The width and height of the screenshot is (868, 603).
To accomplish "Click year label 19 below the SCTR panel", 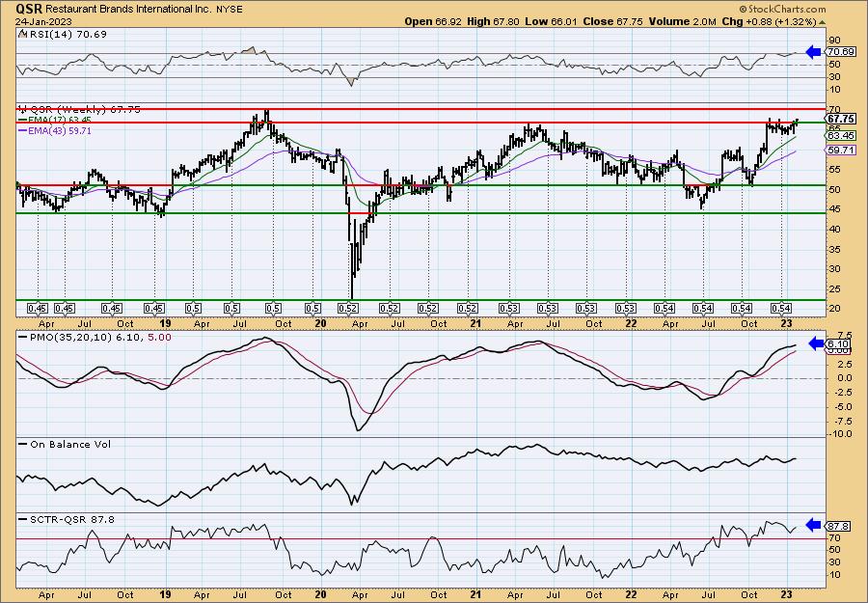I will (x=164, y=594).
